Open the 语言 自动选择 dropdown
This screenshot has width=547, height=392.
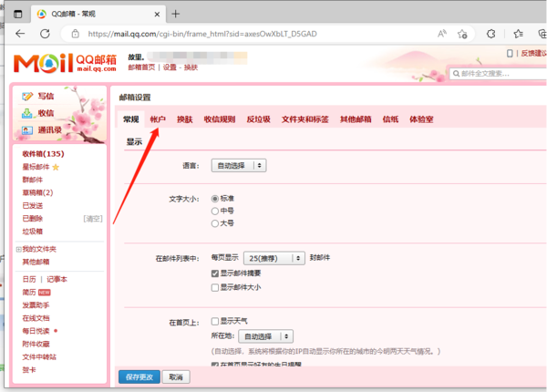(x=239, y=165)
